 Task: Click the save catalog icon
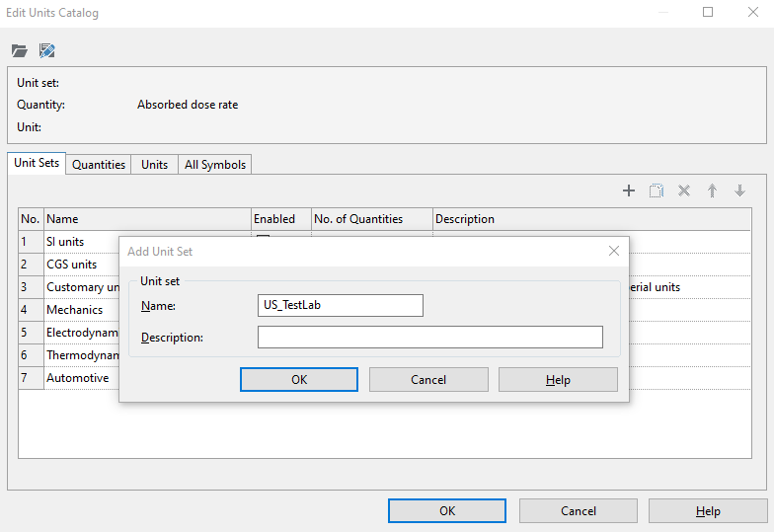click(x=46, y=50)
